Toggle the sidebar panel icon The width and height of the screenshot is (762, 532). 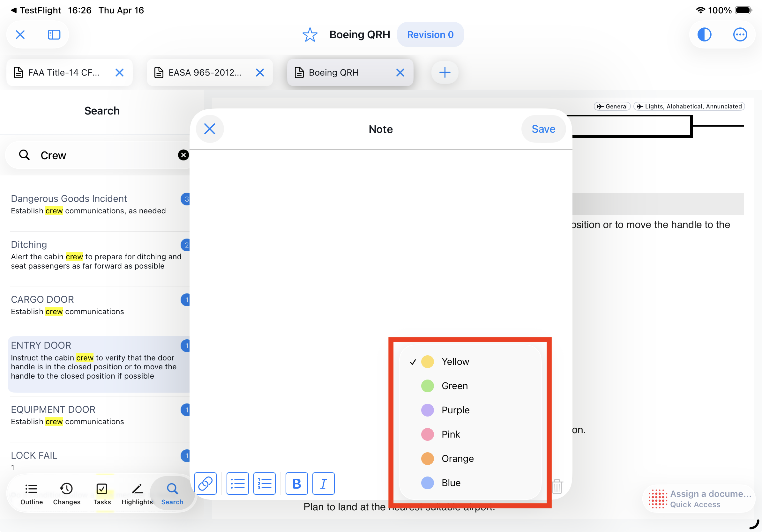[x=54, y=34]
